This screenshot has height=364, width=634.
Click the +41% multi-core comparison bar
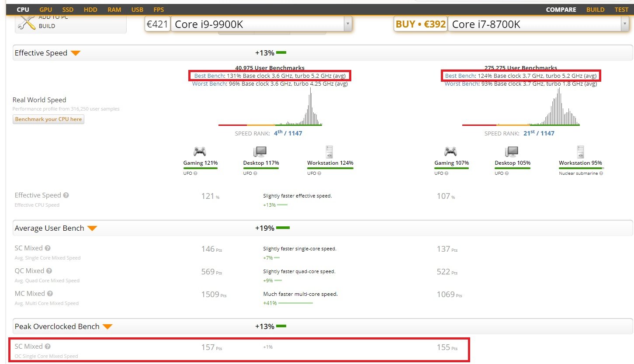click(x=295, y=303)
